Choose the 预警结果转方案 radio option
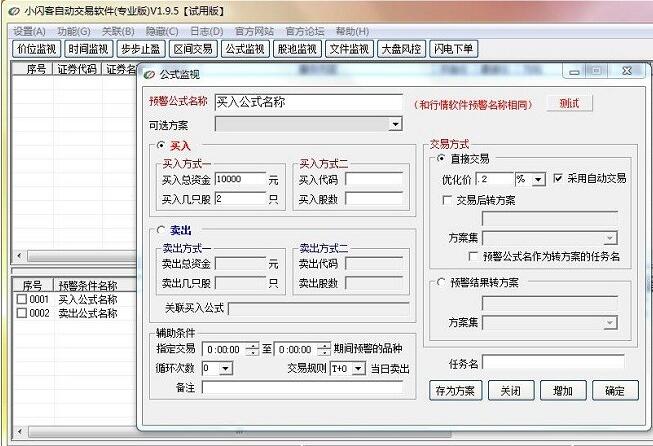Screen dimensions: 653x446 [442, 282]
